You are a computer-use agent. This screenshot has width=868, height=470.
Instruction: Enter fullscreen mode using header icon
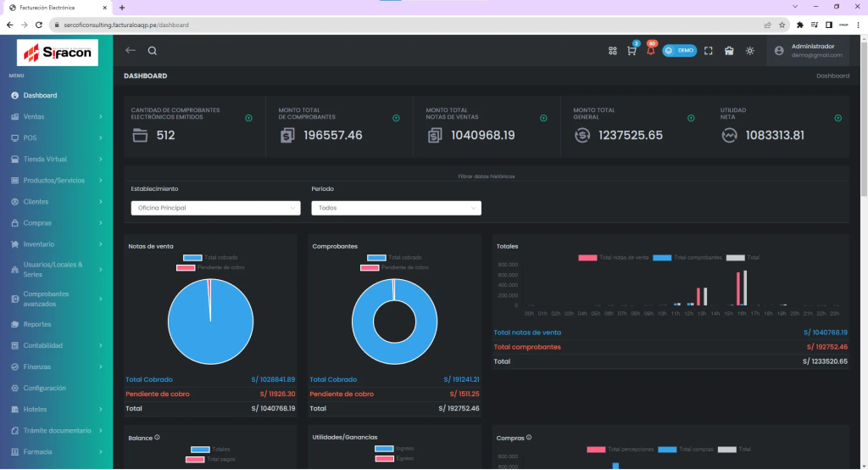pyautogui.click(x=709, y=51)
